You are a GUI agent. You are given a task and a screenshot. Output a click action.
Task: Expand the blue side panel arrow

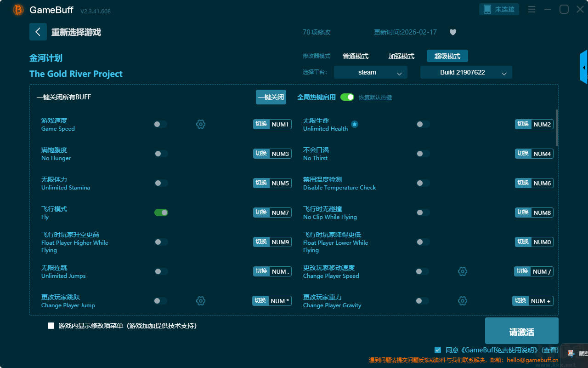584,67
